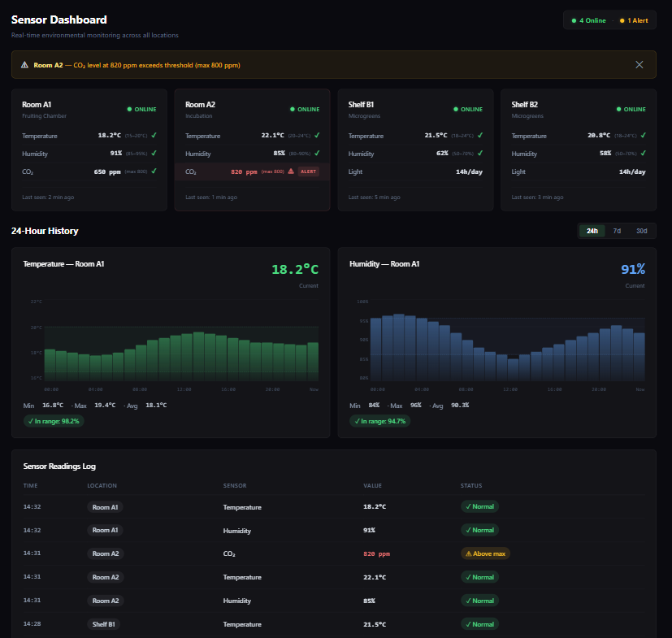The width and height of the screenshot is (672, 638).
Task: Dismiss the Room A2 CO2 alert banner
Action: coord(639,64)
